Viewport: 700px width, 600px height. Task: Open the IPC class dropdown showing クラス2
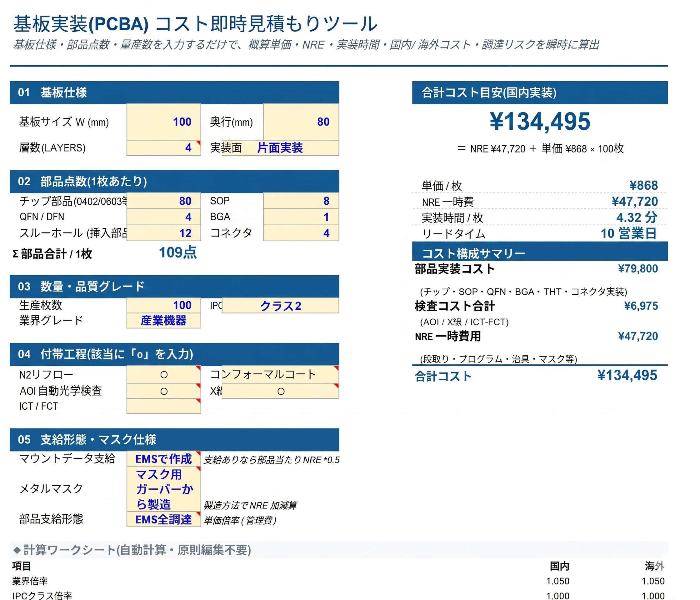point(280,306)
